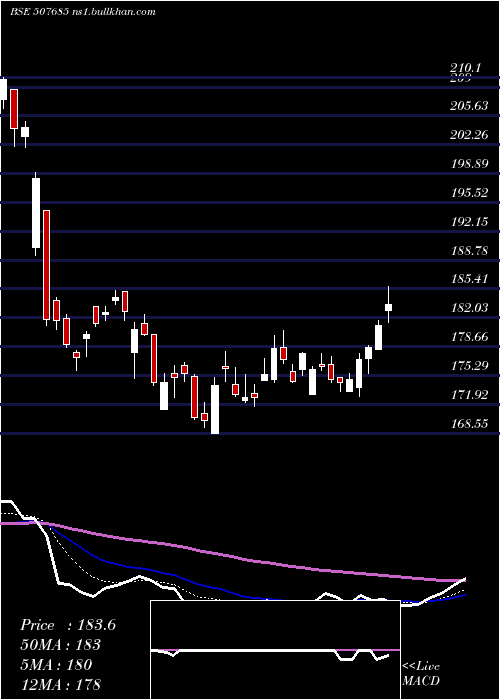Screen dimensions: 500x700
Task: Click the 195.52 price axis label
Action: pyautogui.click(x=469, y=192)
